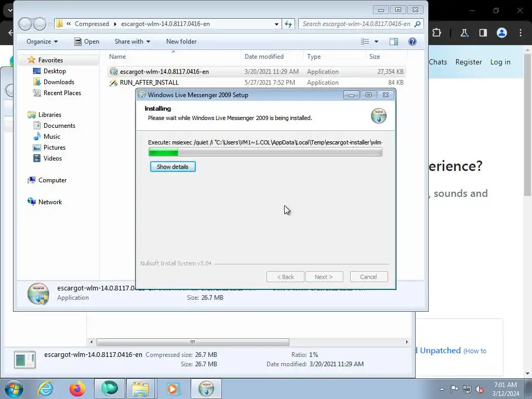The width and height of the screenshot is (532, 399).
Task: Open Computer in the navigation pane
Action: (x=52, y=180)
